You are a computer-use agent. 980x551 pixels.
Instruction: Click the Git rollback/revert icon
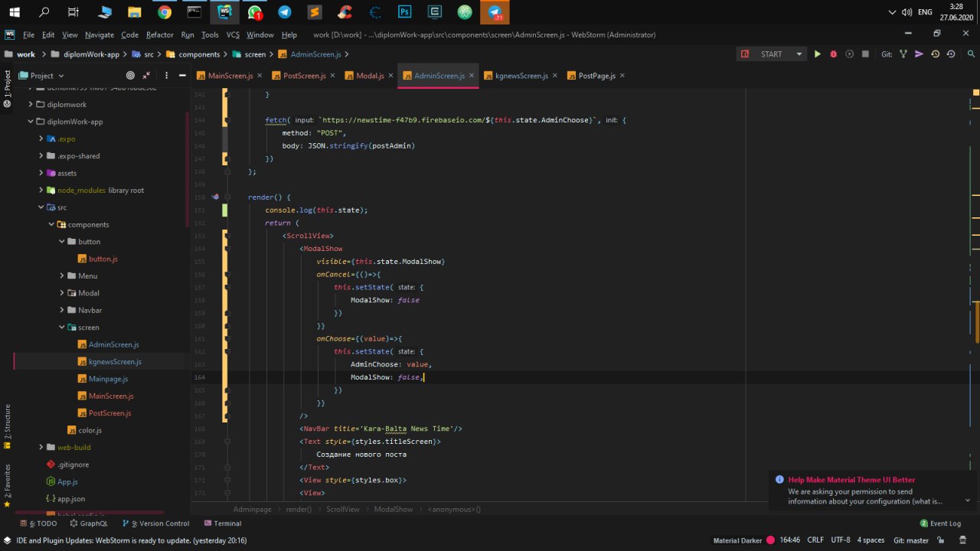pyautogui.click(x=951, y=54)
